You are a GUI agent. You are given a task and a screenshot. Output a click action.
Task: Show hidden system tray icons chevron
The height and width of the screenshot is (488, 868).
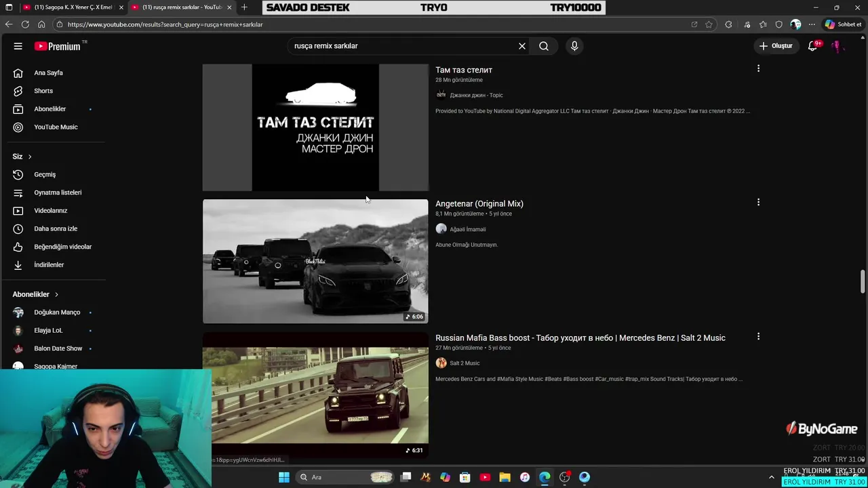pyautogui.click(x=771, y=477)
